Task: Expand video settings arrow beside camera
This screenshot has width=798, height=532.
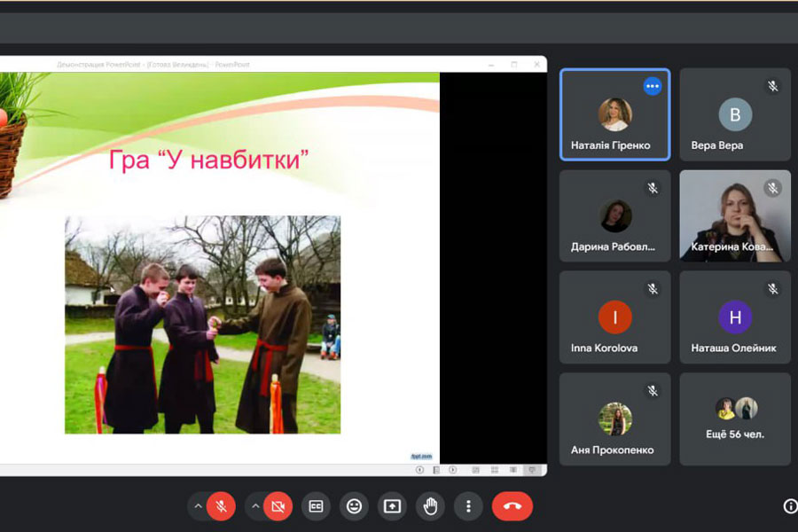Action: [255, 506]
